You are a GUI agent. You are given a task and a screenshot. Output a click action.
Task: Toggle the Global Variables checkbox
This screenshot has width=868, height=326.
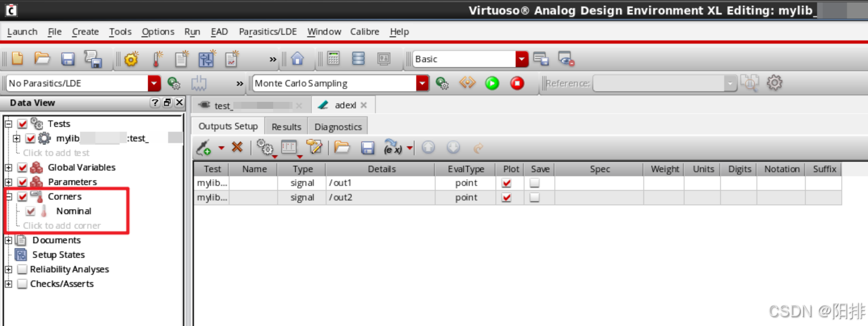tap(22, 168)
